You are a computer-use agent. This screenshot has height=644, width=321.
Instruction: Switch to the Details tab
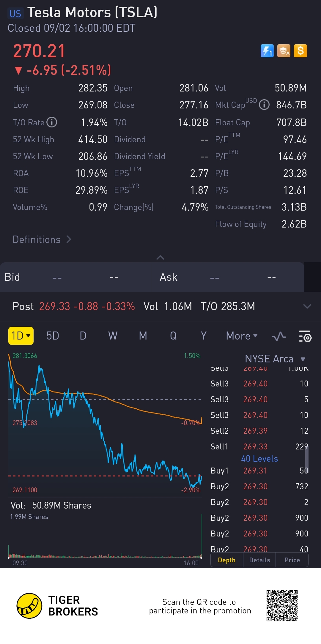(259, 560)
